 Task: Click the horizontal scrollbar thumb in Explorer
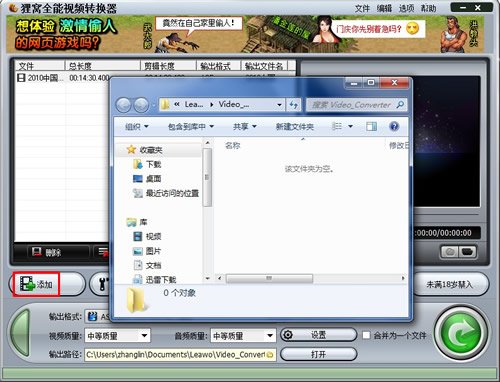269,278
